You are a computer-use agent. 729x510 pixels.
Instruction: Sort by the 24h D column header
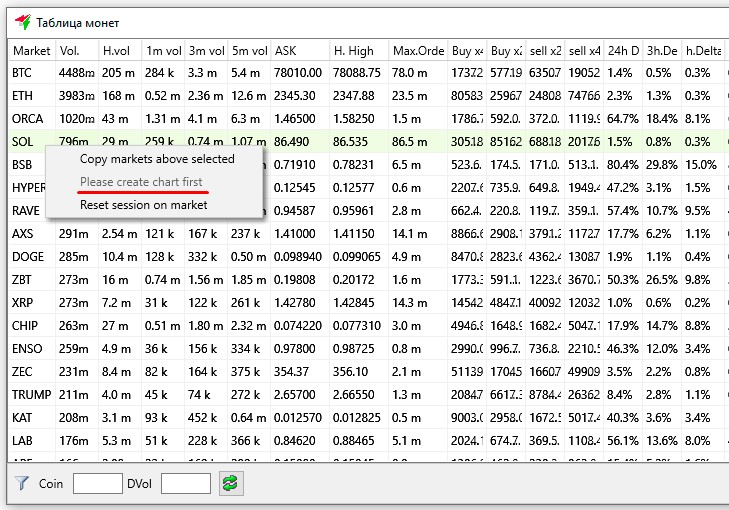pos(623,51)
